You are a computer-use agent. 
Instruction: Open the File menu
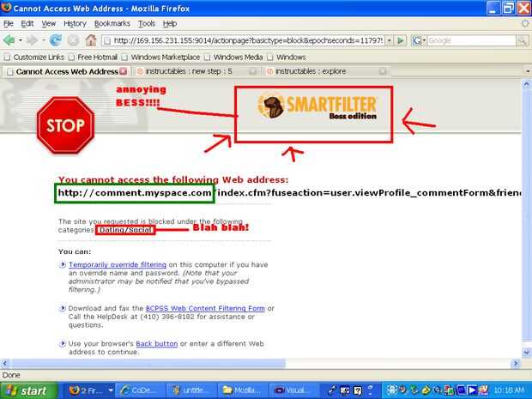pos(8,23)
